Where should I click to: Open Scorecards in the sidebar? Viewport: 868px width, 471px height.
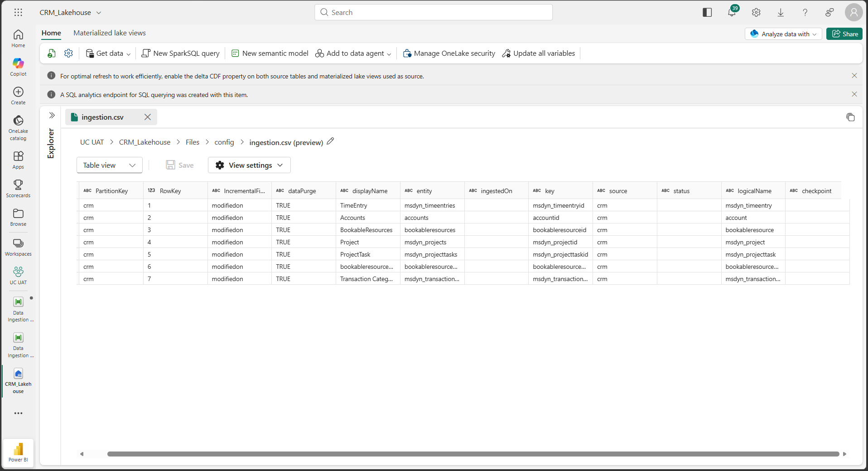pos(18,189)
